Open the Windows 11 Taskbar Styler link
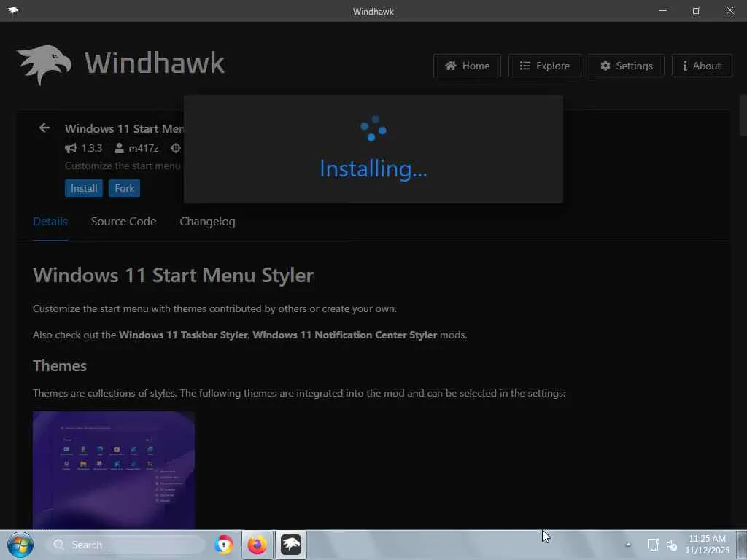Screen dimensions: 747x560 (183, 335)
